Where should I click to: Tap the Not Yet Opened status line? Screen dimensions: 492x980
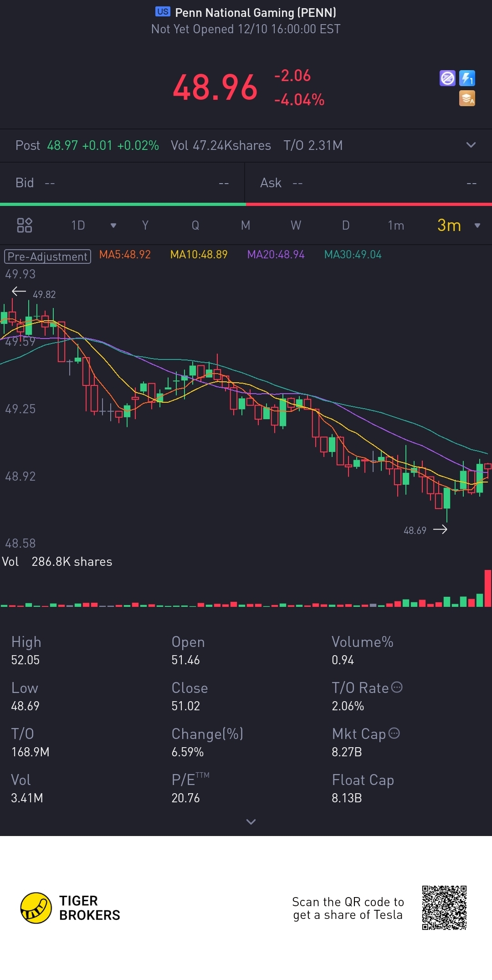click(x=246, y=29)
